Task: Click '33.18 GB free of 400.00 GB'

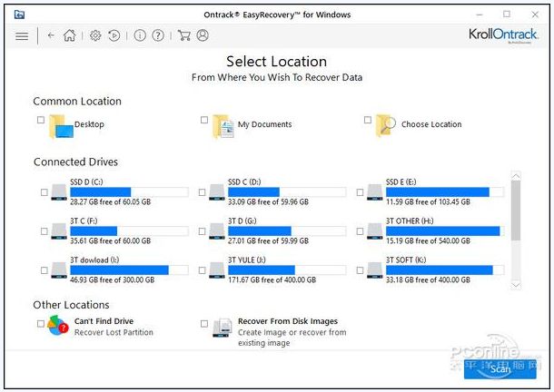Action: click(428, 279)
